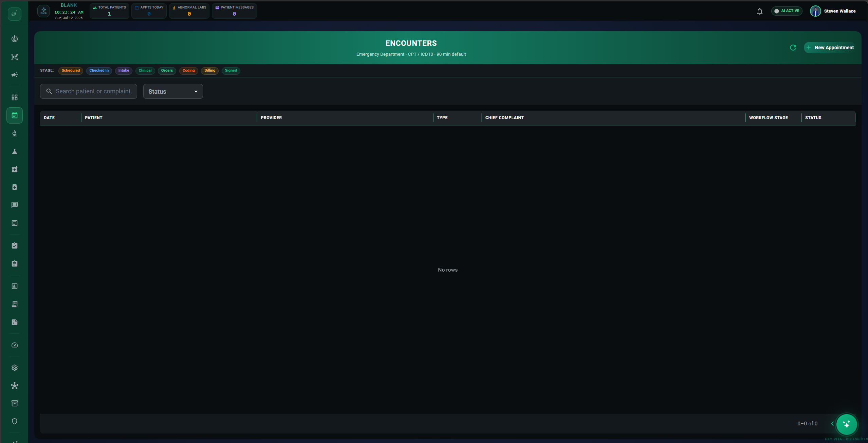Open Appts Today stat card
The width and height of the screenshot is (868, 443).
pos(149,11)
